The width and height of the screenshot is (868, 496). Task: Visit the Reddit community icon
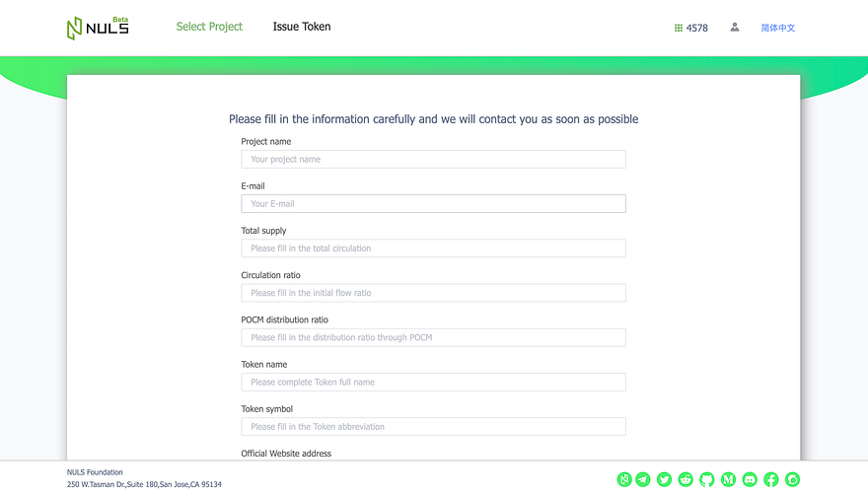[x=686, y=479]
